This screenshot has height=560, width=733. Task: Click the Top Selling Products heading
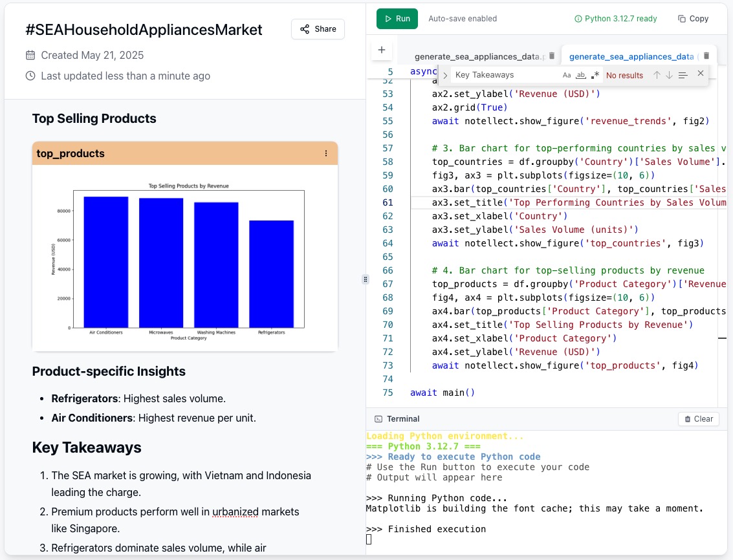[94, 118]
